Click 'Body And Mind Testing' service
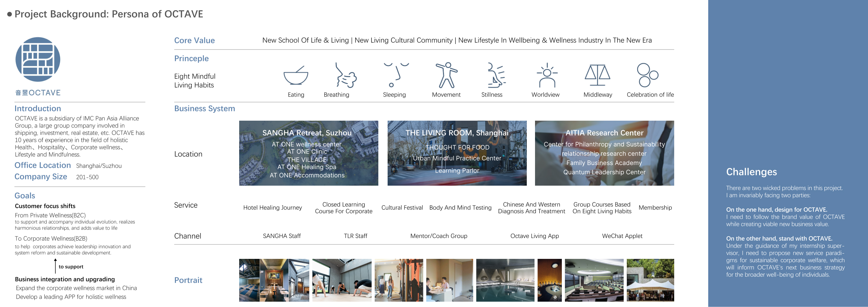 460,208
